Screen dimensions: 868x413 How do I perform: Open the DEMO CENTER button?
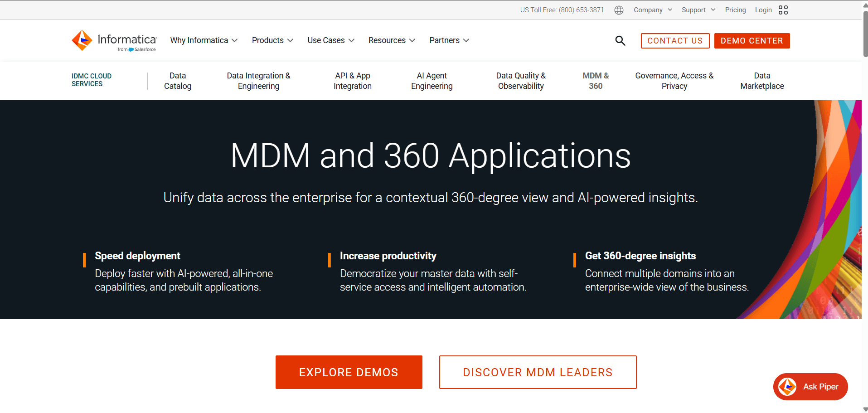(752, 41)
